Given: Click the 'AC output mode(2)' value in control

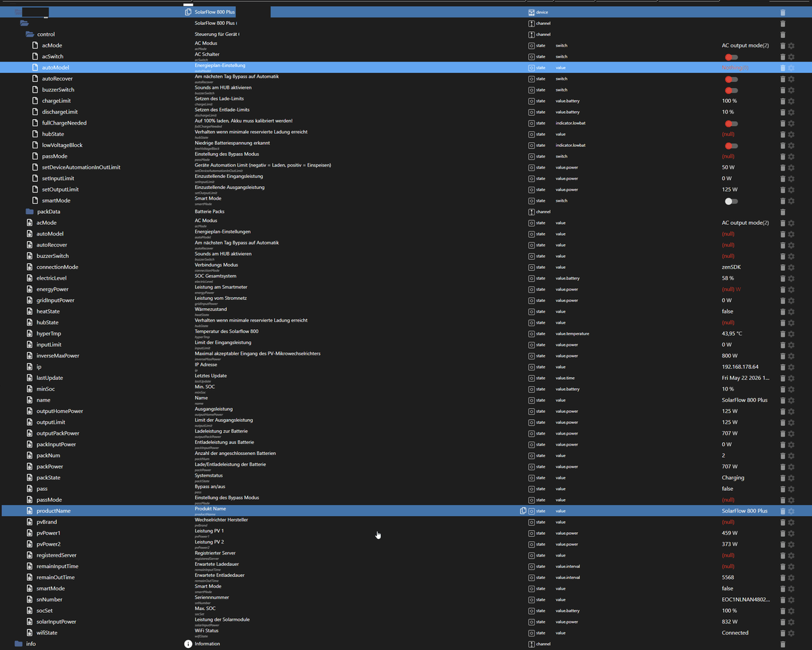Looking at the screenshot, I should pos(746,45).
